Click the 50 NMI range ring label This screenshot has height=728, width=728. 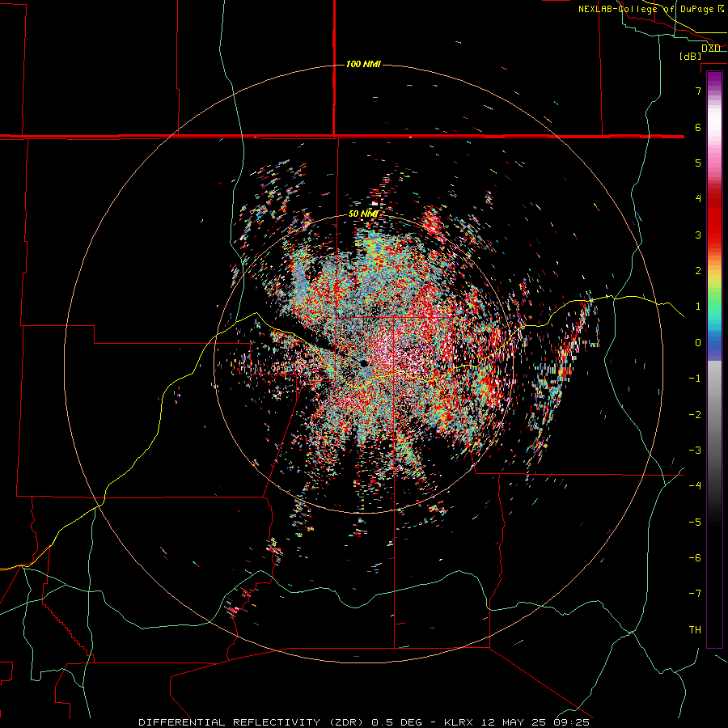[x=363, y=214]
